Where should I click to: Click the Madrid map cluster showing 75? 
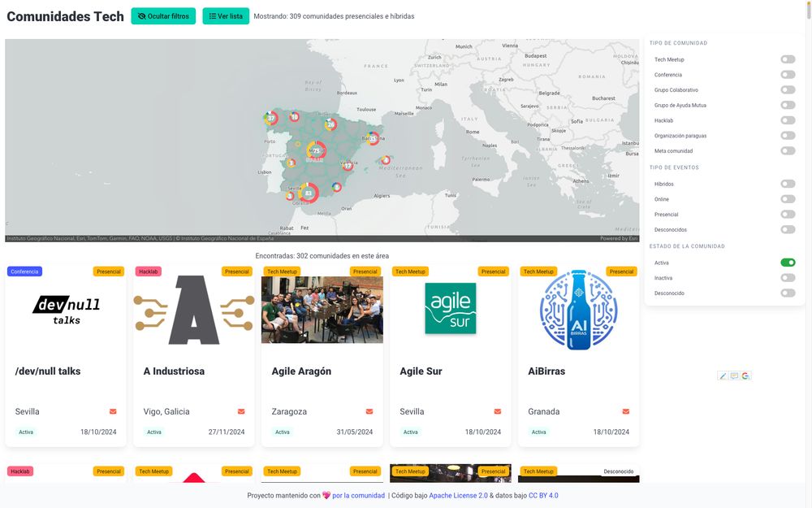(x=317, y=151)
